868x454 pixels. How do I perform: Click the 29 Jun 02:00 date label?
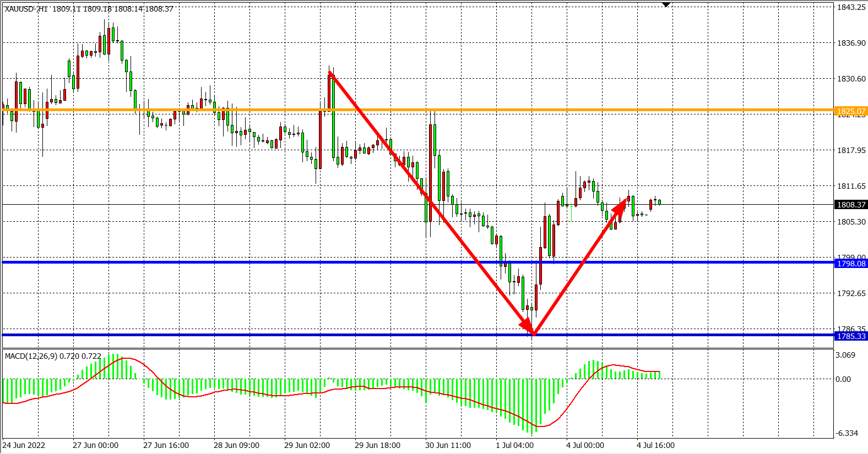[307, 445]
